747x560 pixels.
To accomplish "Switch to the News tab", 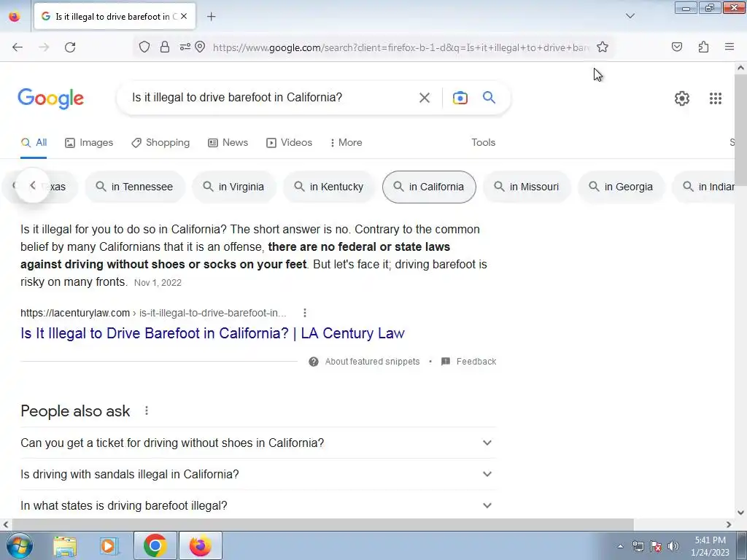I will tap(228, 142).
